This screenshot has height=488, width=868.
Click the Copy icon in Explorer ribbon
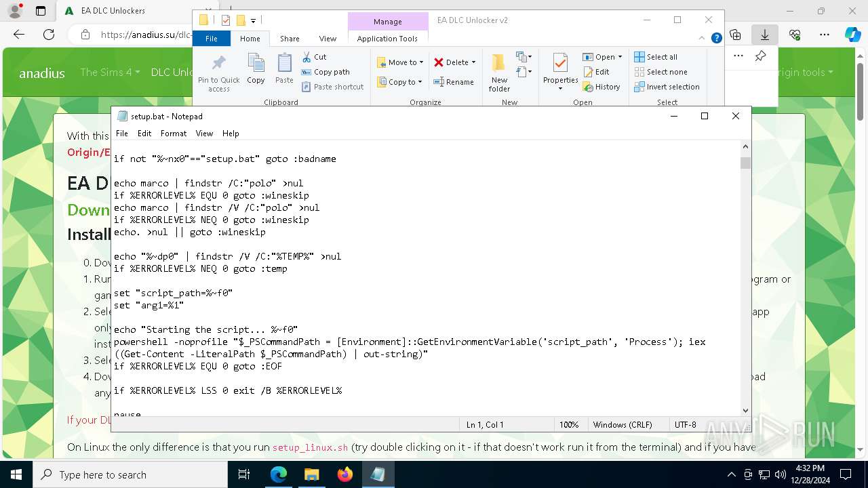tap(256, 68)
